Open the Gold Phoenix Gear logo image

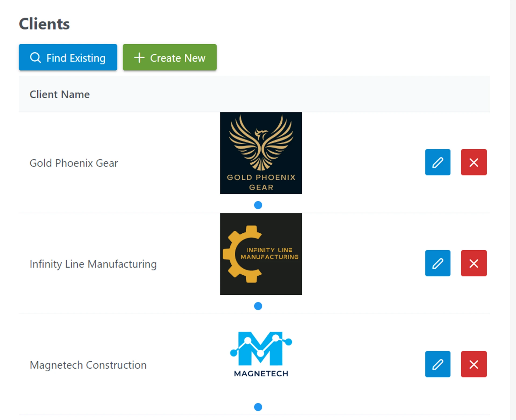[261, 153]
